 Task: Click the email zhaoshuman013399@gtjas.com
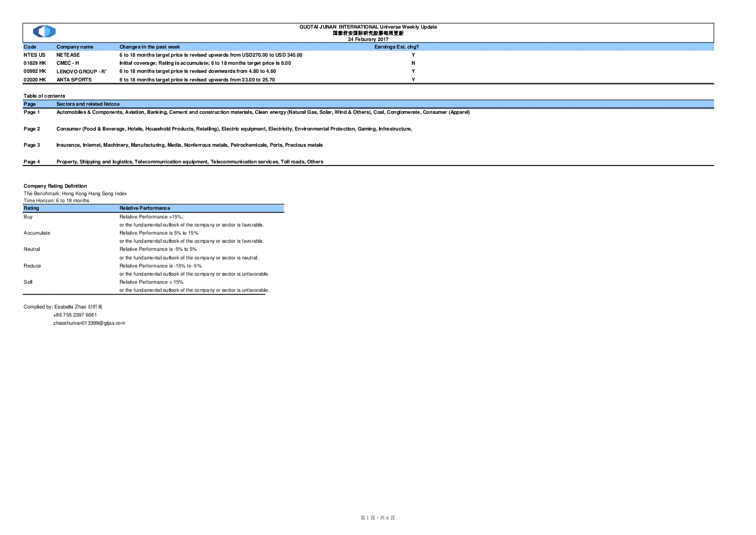point(89,323)
